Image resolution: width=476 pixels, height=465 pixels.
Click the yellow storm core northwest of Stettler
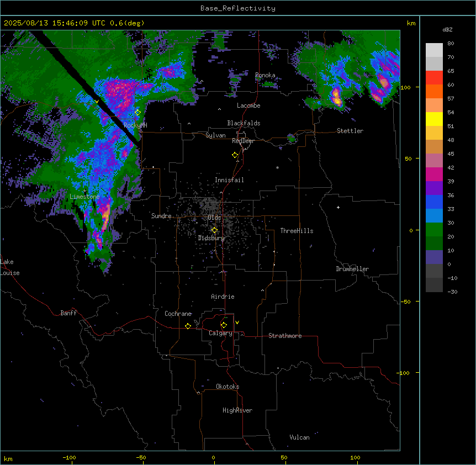tap(336, 97)
